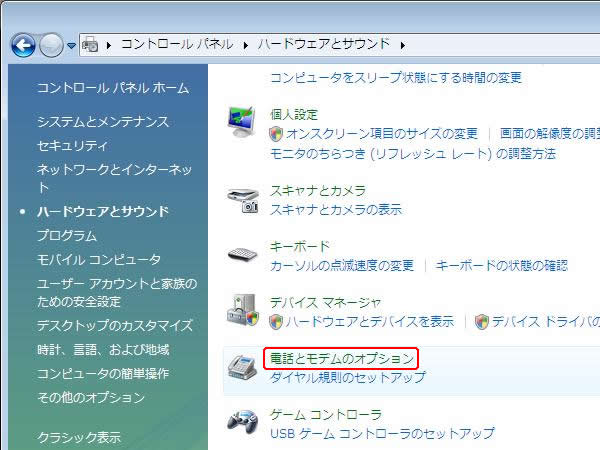
Task: Click shield icon beside オンスクリーン項目のサイズの変更
Action: [x=276, y=134]
